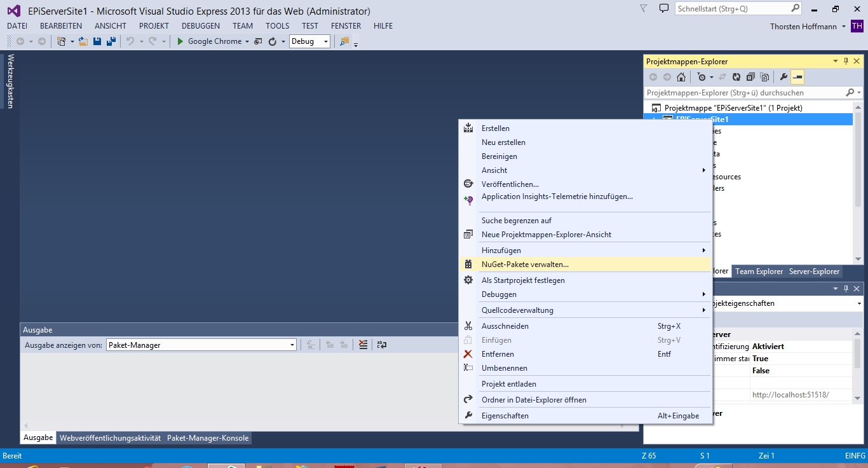
Task: Toggle the preview selected items button
Action: click(x=797, y=77)
